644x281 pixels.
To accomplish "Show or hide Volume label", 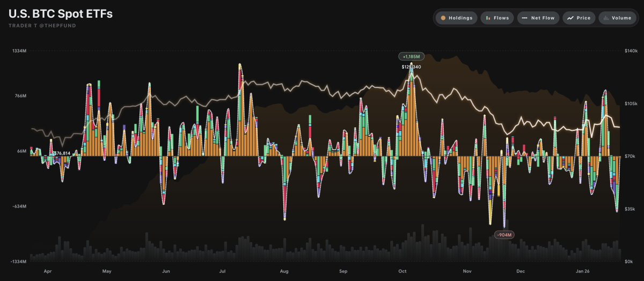I will [x=621, y=18].
